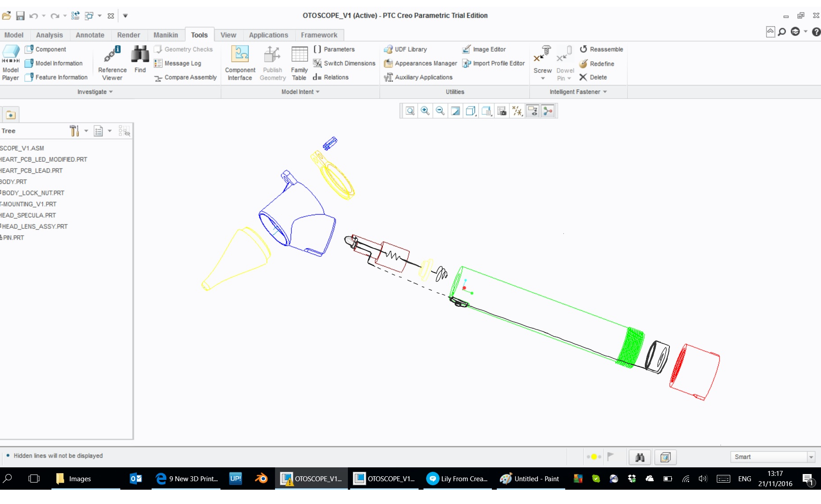Click the Repaint icon
Screen dimensions: 821x504
coord(456,111)
